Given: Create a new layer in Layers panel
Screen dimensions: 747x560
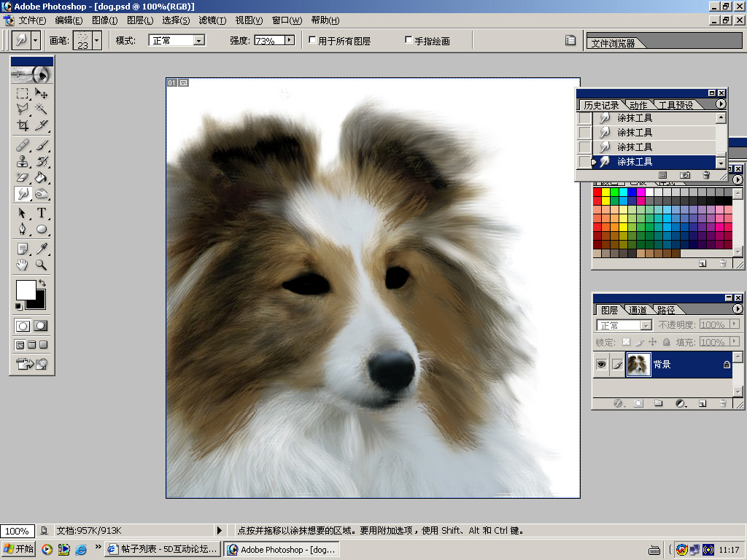Looking at the screenshot, I should point(703,403).
